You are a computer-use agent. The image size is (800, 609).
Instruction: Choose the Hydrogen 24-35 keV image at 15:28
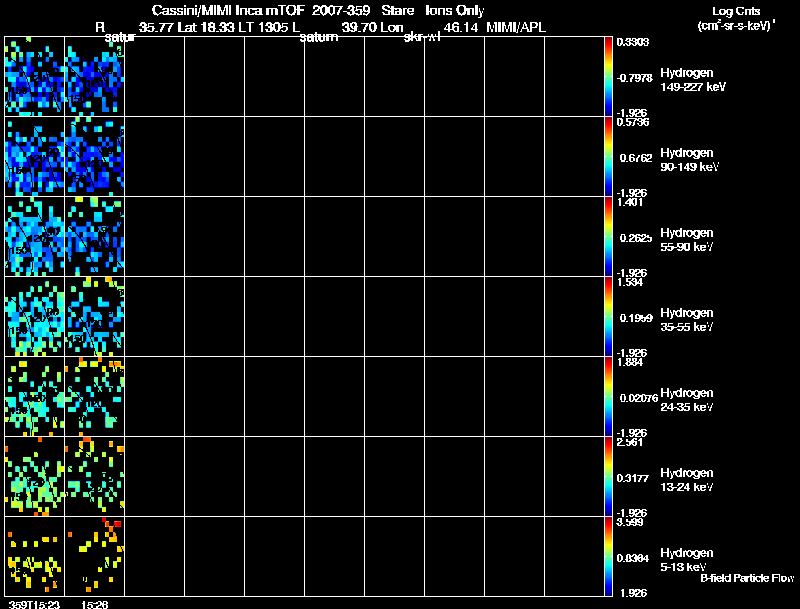click(x=94, y=397)
